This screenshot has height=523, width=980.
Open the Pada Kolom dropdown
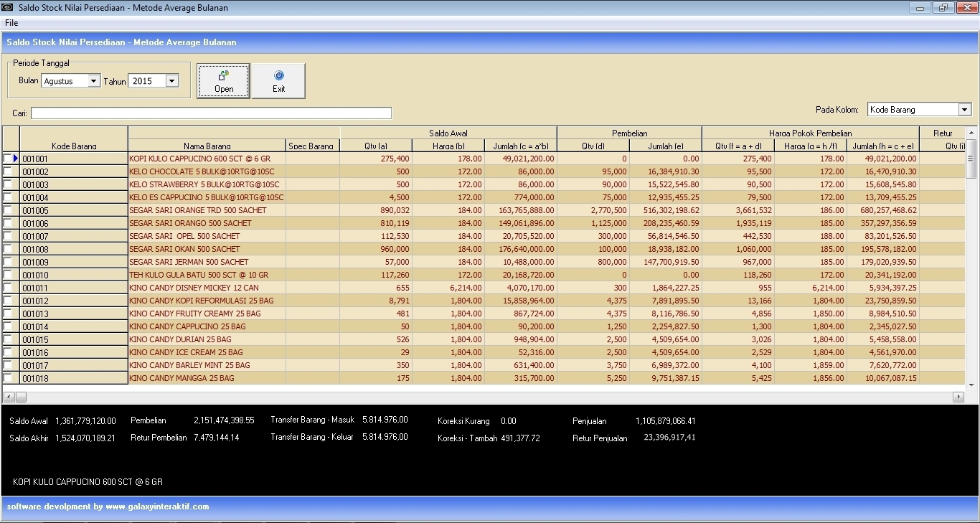(x=964, y=110)
